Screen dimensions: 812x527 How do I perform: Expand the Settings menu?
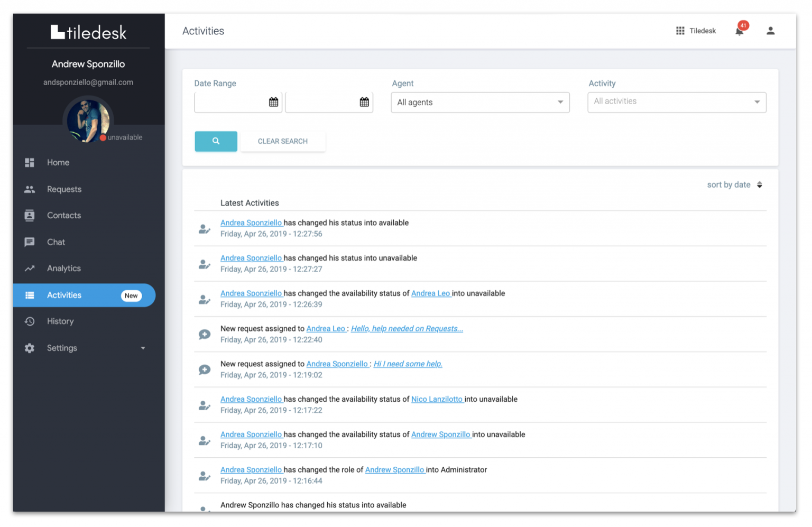pos(61,348)
